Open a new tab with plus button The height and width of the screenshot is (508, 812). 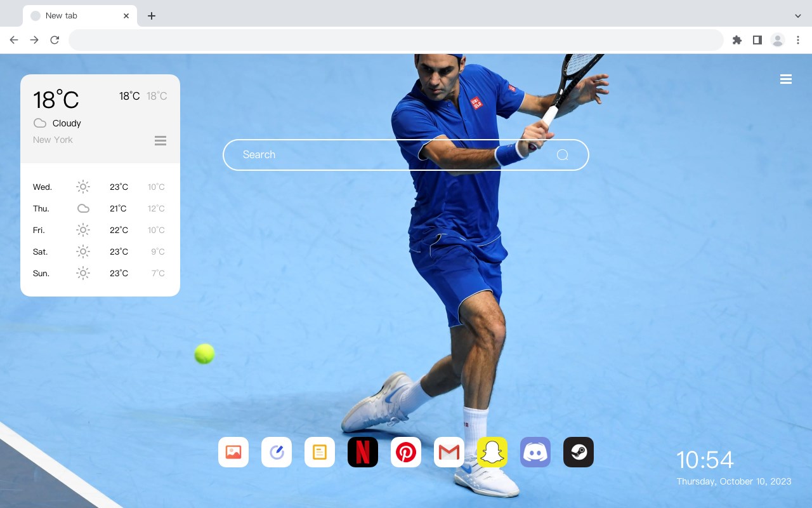[151, 16]
